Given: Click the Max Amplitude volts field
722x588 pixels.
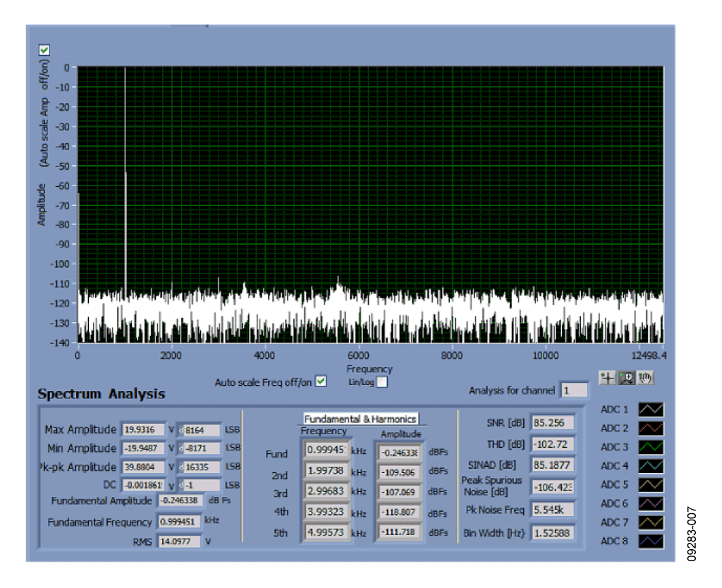Looking at the screenshot, I should (x=143, y=429).
